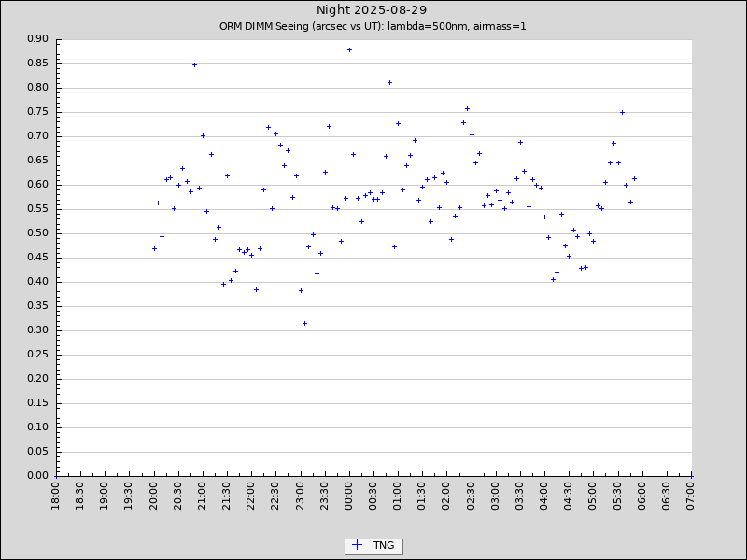Screen dimensions: 747x560
Task: Select the 0.75 data point near 05:35
Action: (x=622, y=112)
